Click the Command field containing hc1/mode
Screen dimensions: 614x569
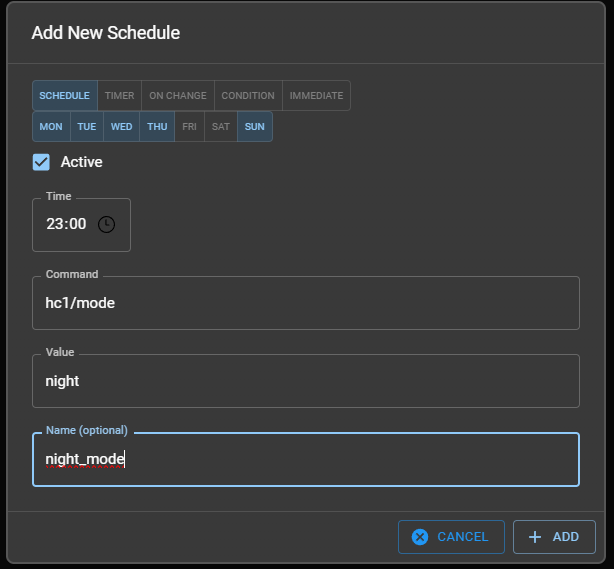pos(305,303)
